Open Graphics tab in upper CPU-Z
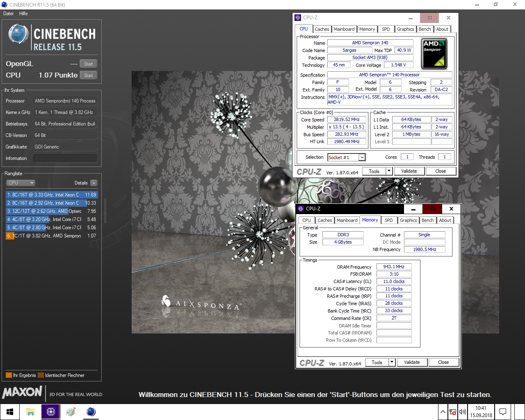The image size is (525, 420). (406, 29)
